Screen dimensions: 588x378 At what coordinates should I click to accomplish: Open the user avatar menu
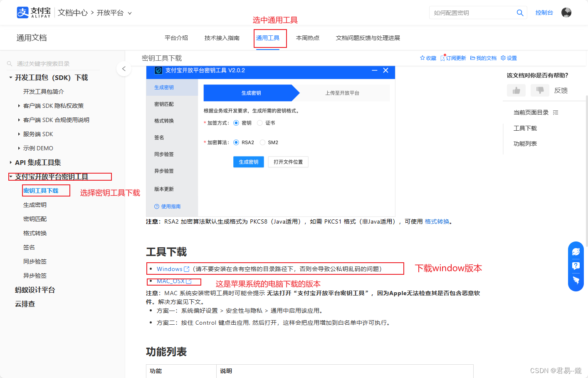(x=566, y=12)
